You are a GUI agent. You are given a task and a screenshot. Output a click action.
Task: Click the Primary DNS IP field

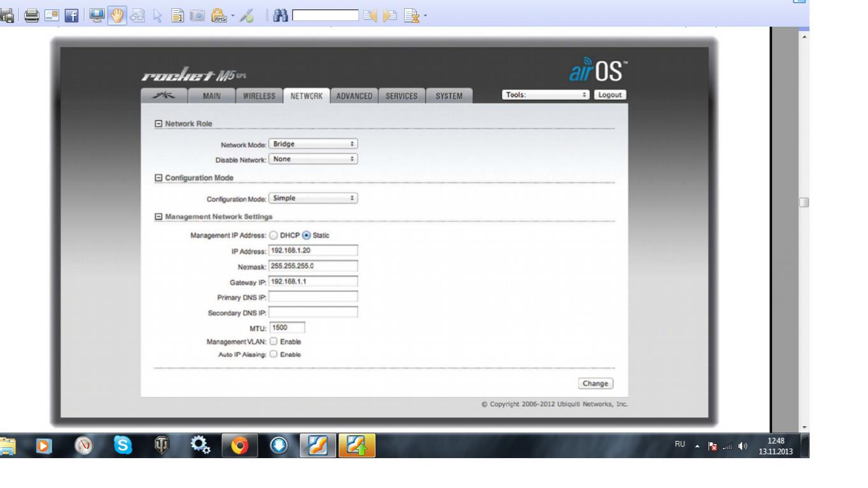pyautogui.click(x=313, y=297)
